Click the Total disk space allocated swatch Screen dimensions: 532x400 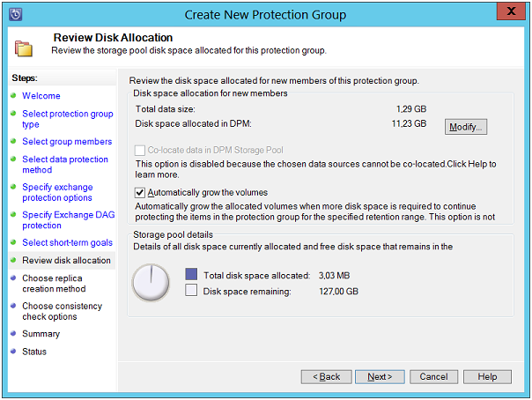coord(191,274)
